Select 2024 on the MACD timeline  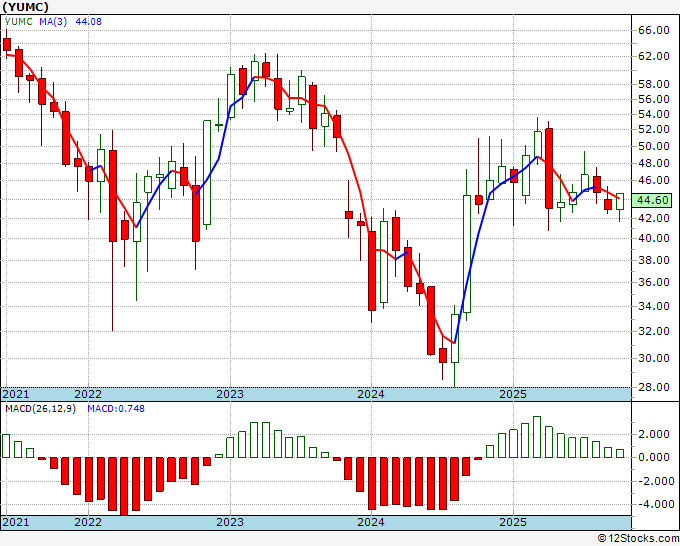[371, 522]
